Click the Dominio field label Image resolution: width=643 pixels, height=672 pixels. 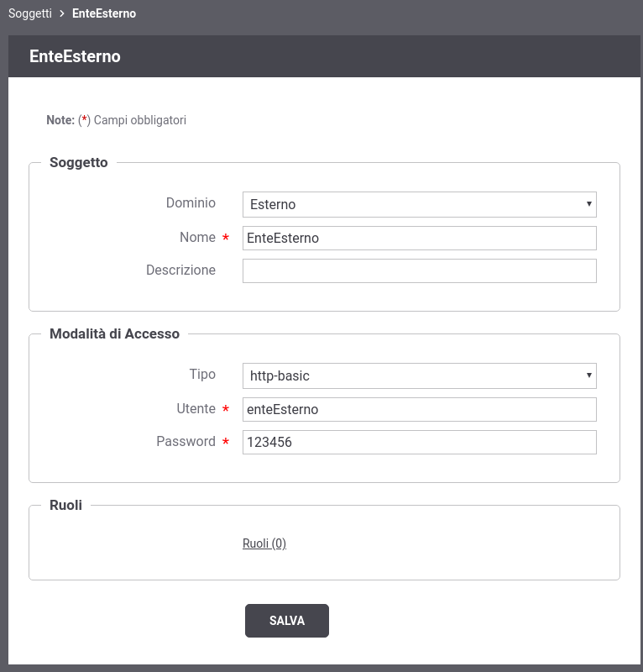click(x=191, y=203)
